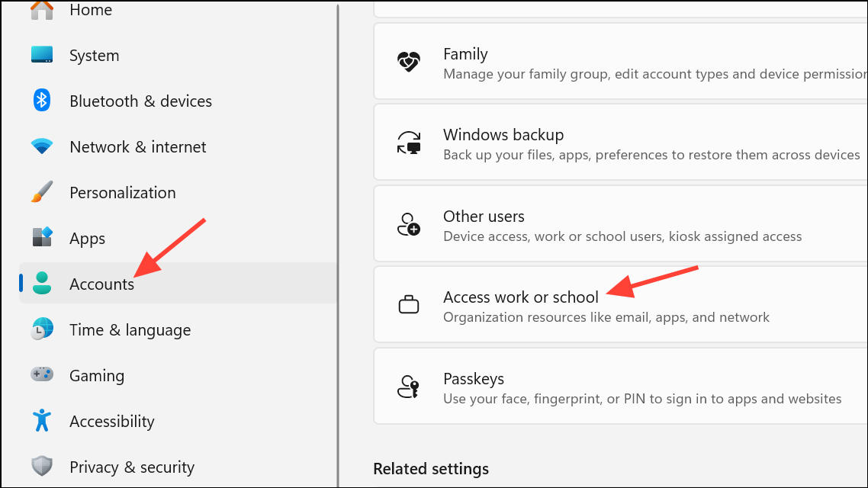Open Privacy & security via shield icon
The image size is (868, 488).
tap(40, 467)
